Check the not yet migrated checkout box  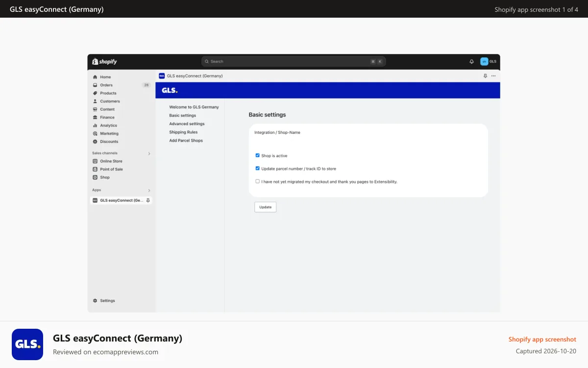click(x=258, y=181)
